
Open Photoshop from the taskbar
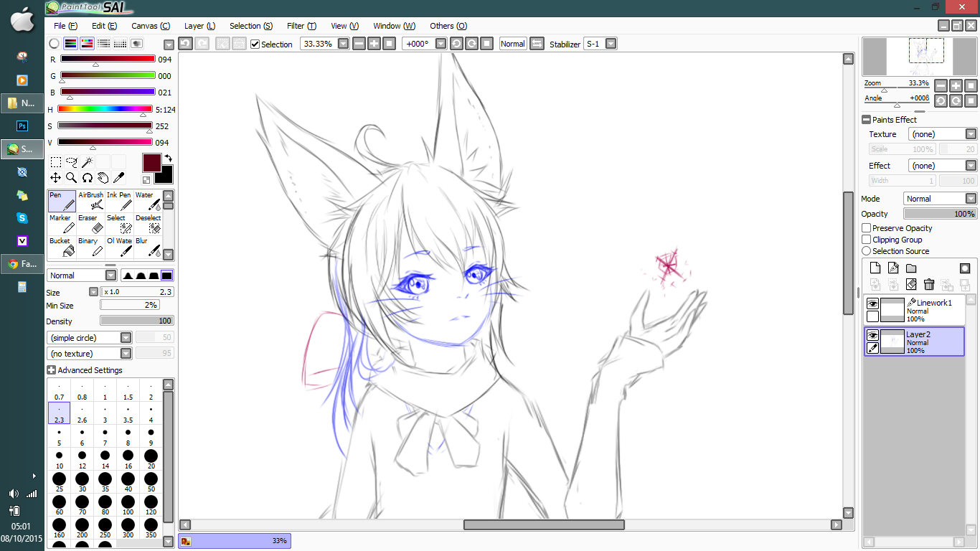[22, 126]
